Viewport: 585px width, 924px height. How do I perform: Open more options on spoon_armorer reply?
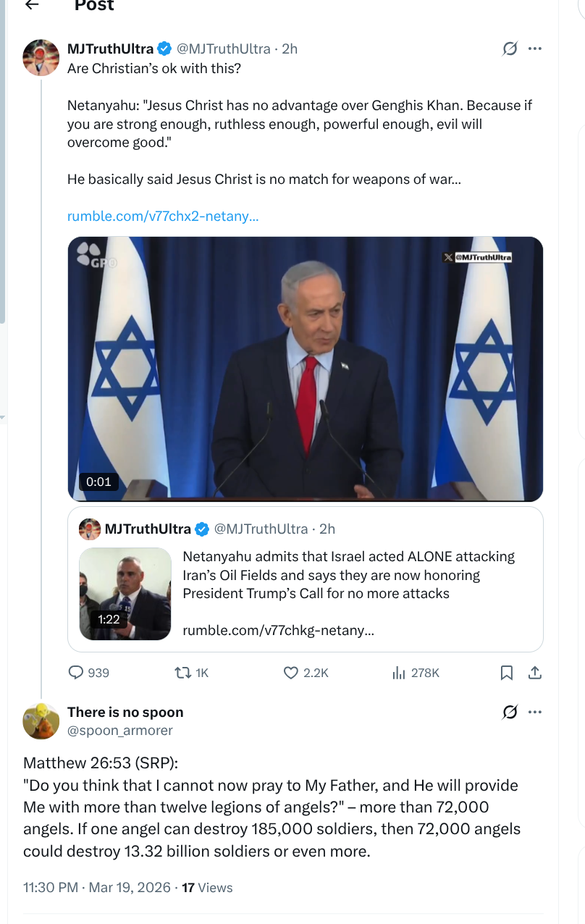pos(535,713)
